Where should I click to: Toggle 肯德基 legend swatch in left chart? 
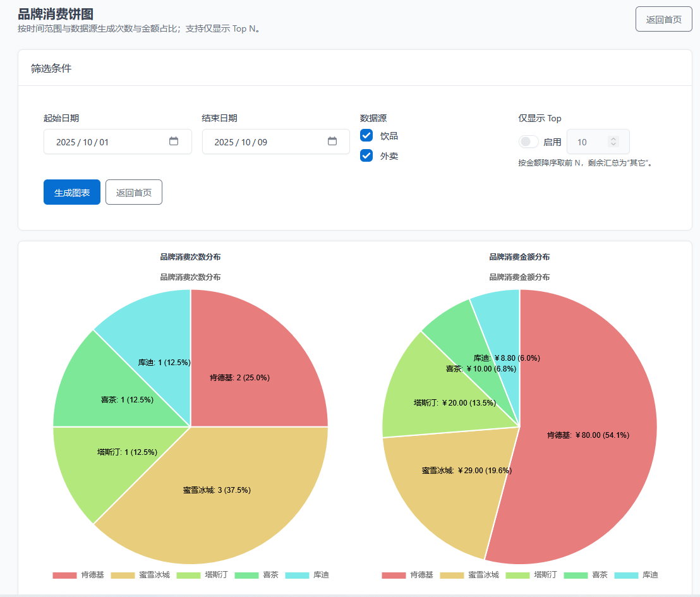[64, 576]
